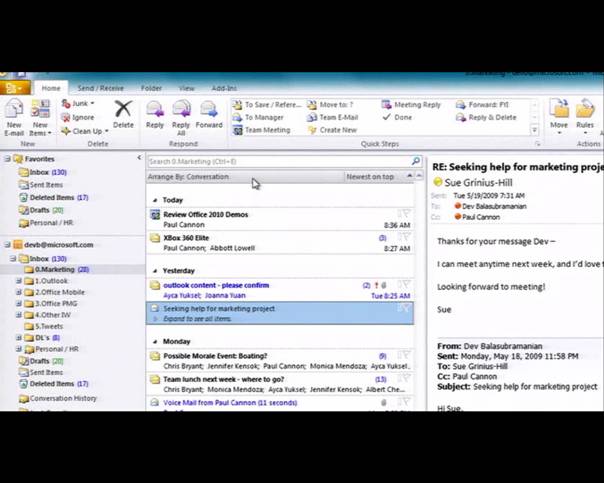Click recipient Dev Balasubramanian in To line
This screenshot has width=604, height=483.
pyautogui.click(x=494, y=206)
